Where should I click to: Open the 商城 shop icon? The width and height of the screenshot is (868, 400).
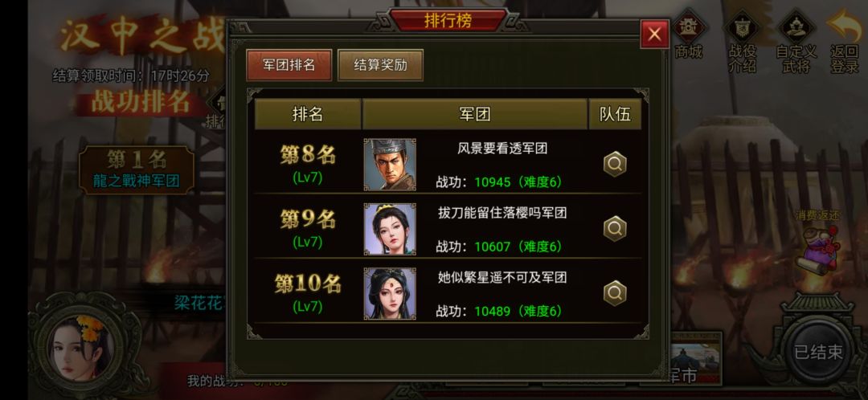pyautogui.click(x=690, y=36)
